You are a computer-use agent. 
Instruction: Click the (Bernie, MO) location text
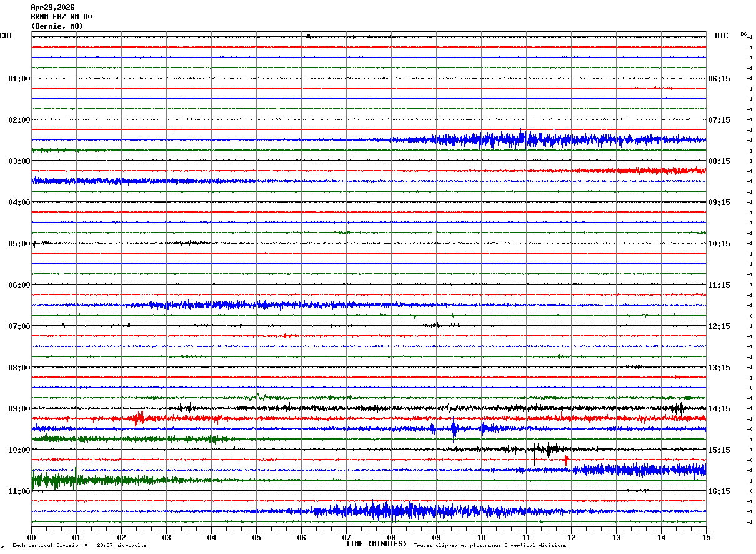coord(57,26)
